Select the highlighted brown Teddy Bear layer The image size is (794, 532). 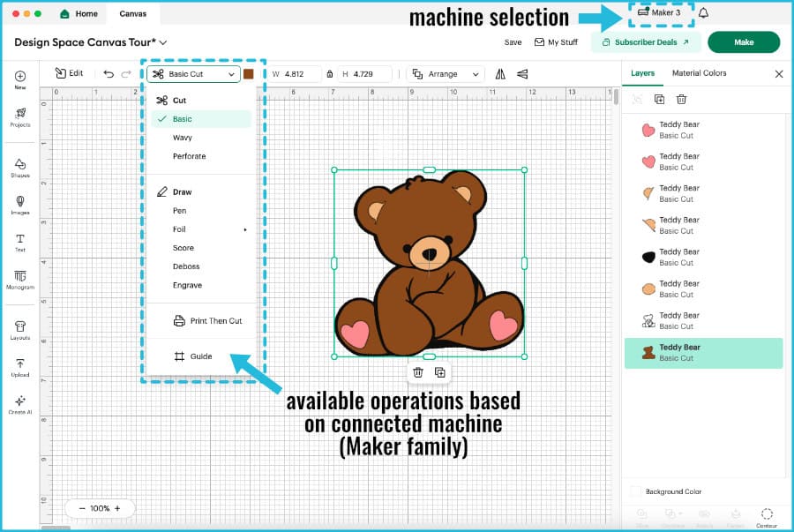(x=703, y=353)
